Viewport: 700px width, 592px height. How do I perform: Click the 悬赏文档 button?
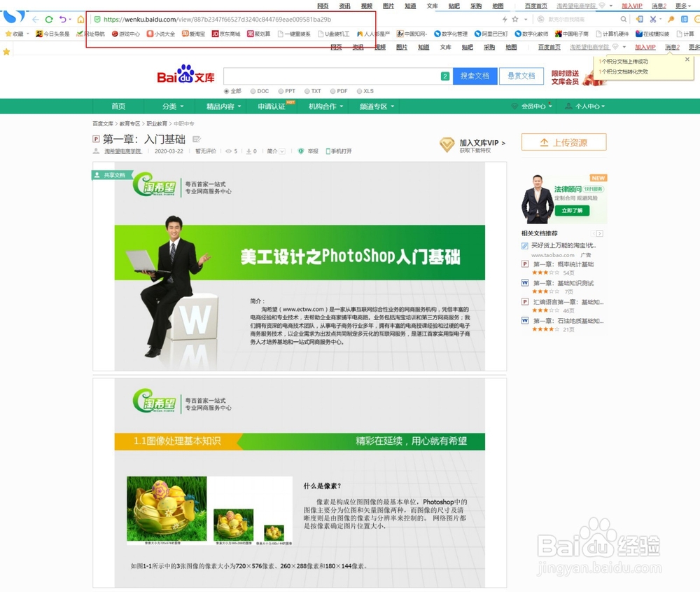click(521, 76)
